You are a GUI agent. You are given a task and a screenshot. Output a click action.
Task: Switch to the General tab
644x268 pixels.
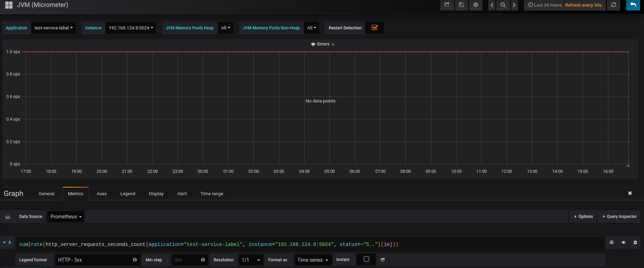pos(47,193)
